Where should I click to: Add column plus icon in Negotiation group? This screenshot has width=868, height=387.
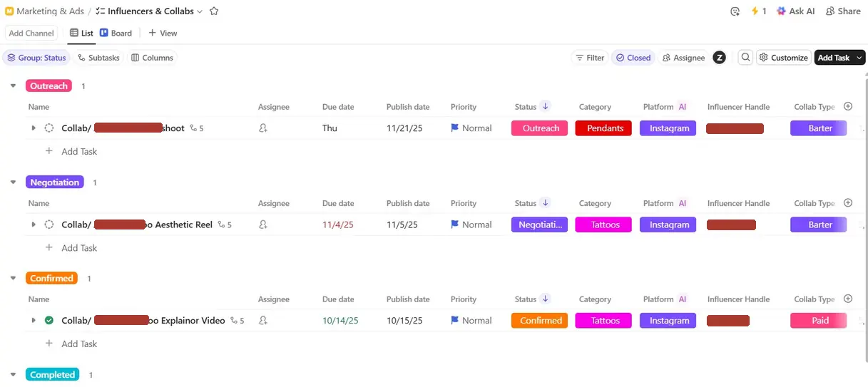(x=848, y=202)
